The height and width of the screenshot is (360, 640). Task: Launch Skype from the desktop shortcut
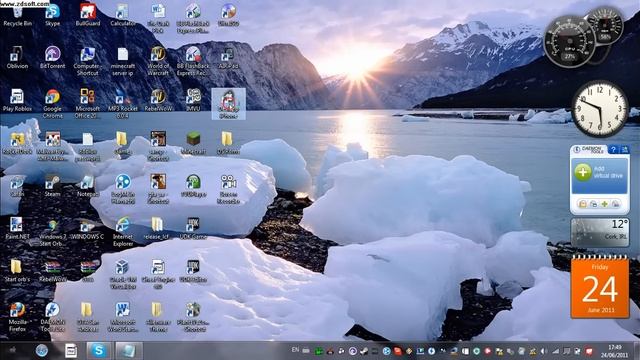53,16
